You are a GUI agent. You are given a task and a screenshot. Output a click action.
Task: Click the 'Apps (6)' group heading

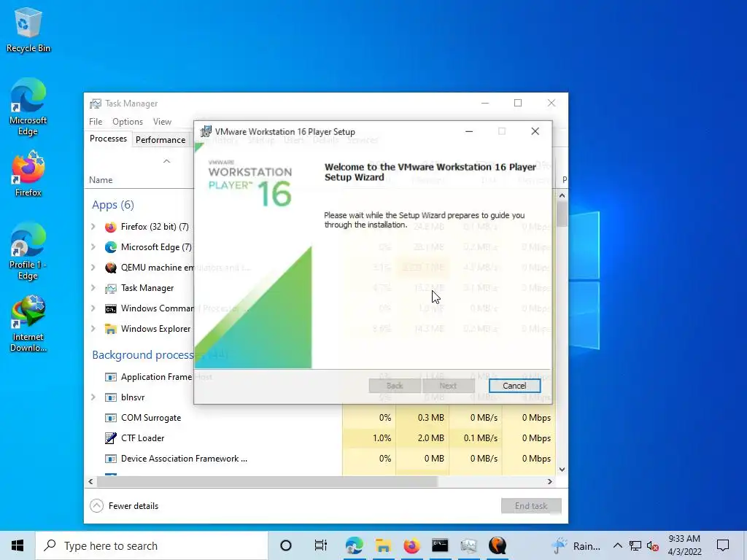click(113, 205)
